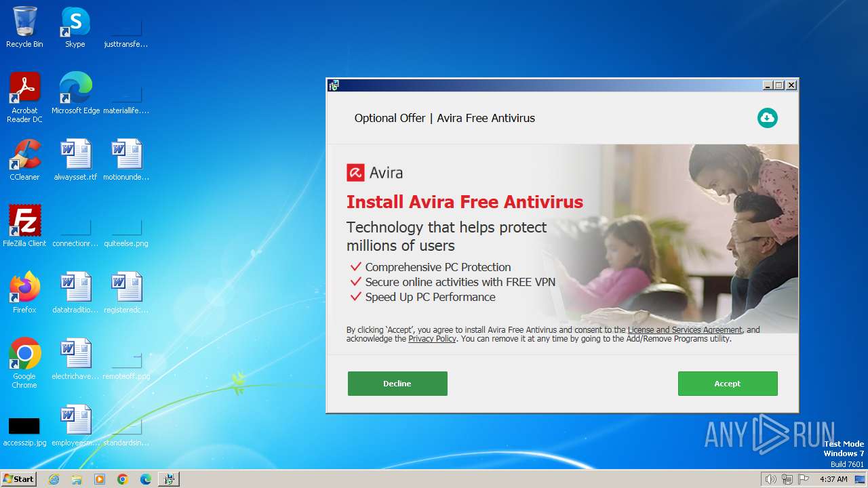The image size is (868, 488).
Task: Select the motionunde... document icon
Action: click(126, 160)
